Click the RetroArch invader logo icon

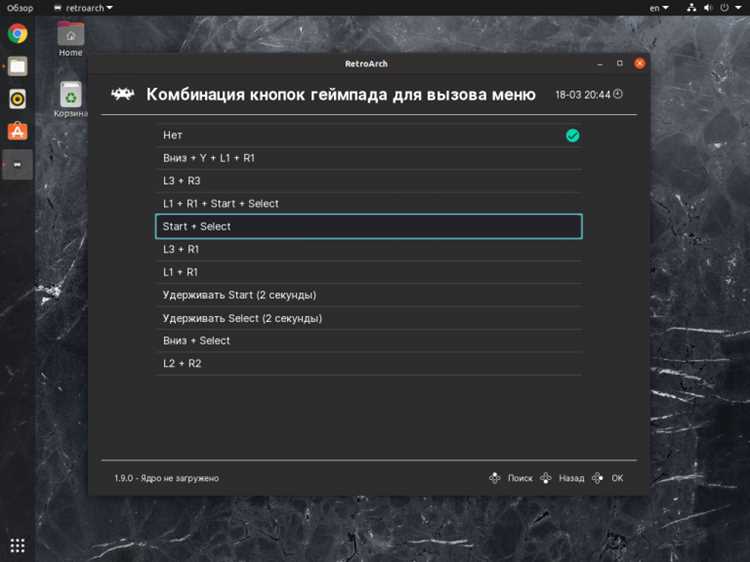point(123,94)
